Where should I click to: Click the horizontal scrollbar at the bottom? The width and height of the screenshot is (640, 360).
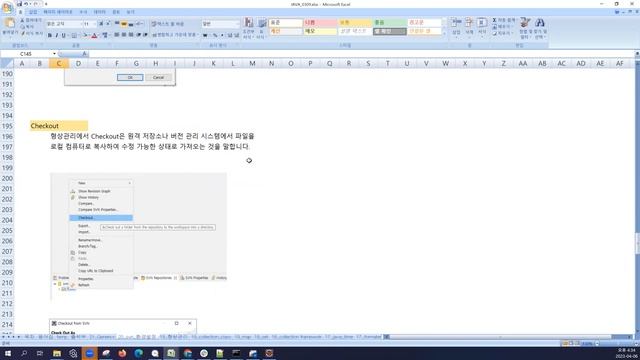pos(500,337)
